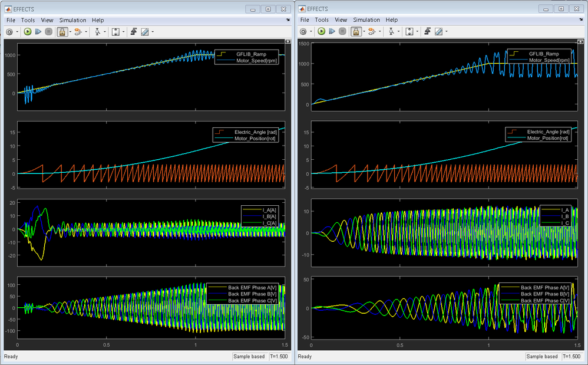Expand the lock dropdown arrow in left window
The height and width of the screenshot is (365, 588).
[x=70, y=32]
